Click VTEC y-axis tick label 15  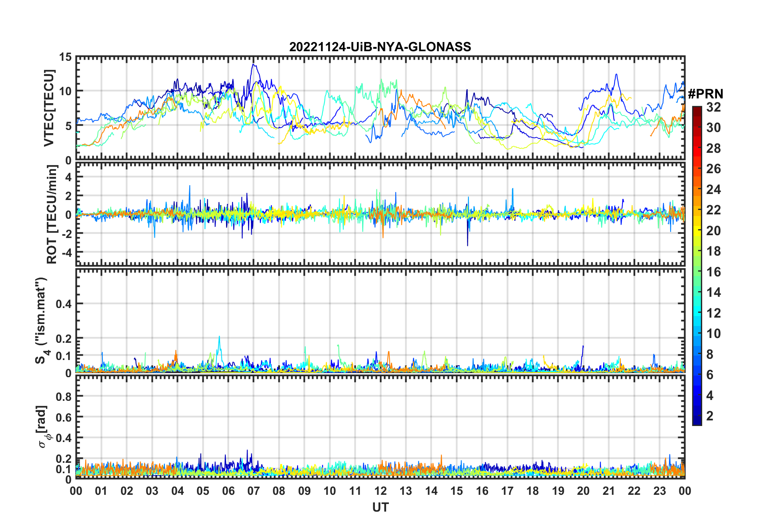66,57
